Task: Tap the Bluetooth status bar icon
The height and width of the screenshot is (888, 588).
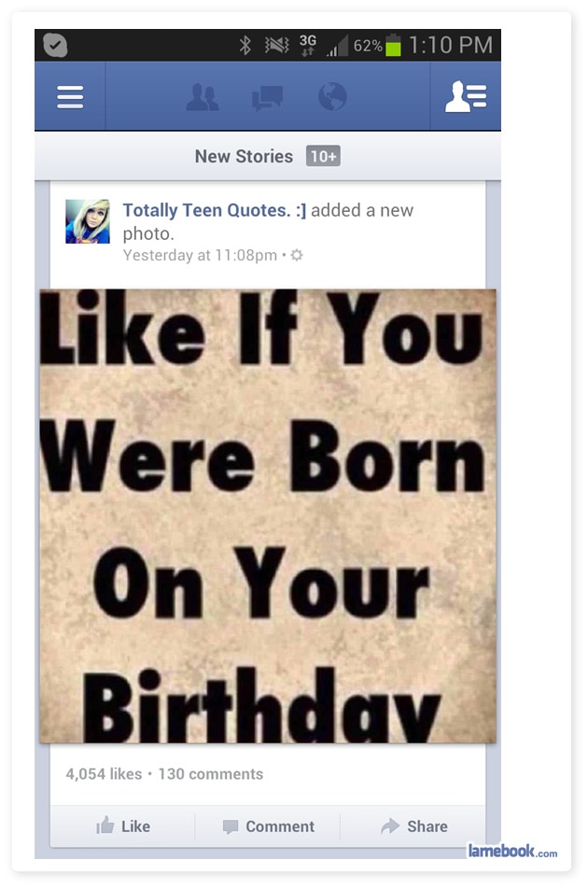Action: click(245, 45)
